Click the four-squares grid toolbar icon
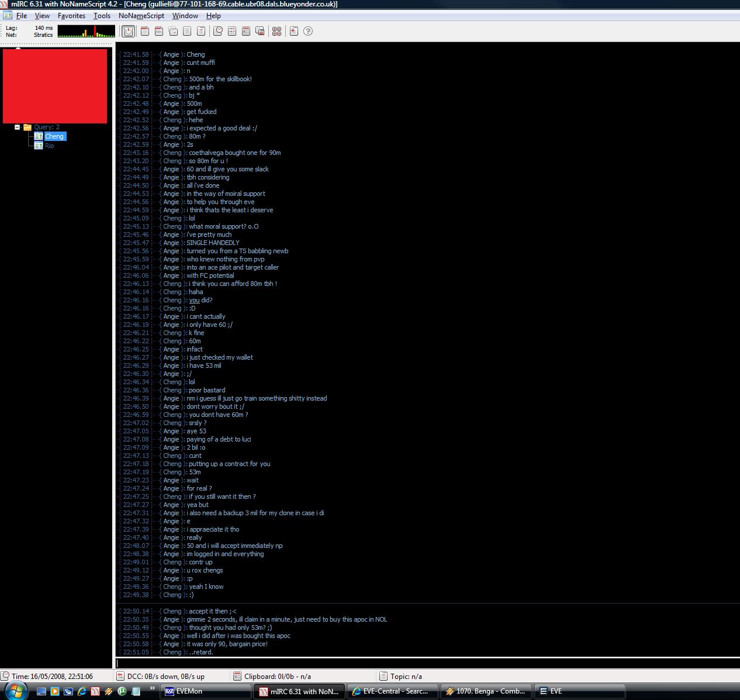The image size is (740, 700). pos(277,31)
